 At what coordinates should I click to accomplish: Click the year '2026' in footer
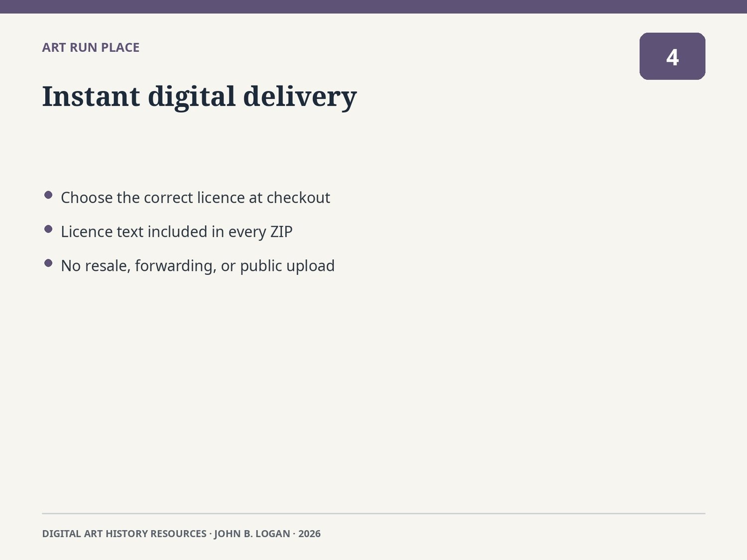click(309, 534)
